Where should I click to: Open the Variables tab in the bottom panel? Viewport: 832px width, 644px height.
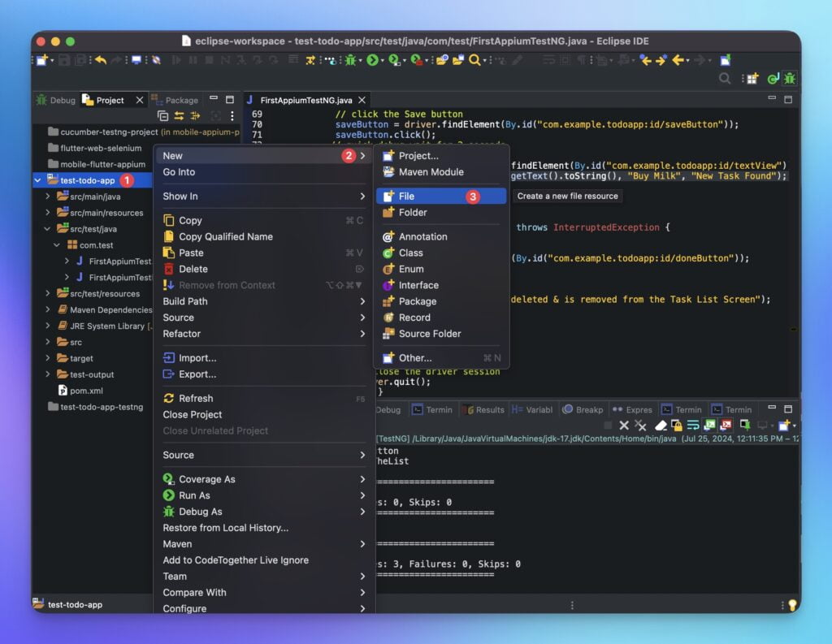pyautogui.click(x=531, y=409)
